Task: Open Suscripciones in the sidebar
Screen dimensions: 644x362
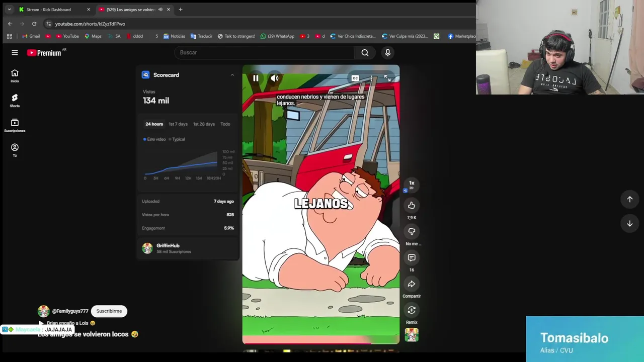Action: point(15,126)
